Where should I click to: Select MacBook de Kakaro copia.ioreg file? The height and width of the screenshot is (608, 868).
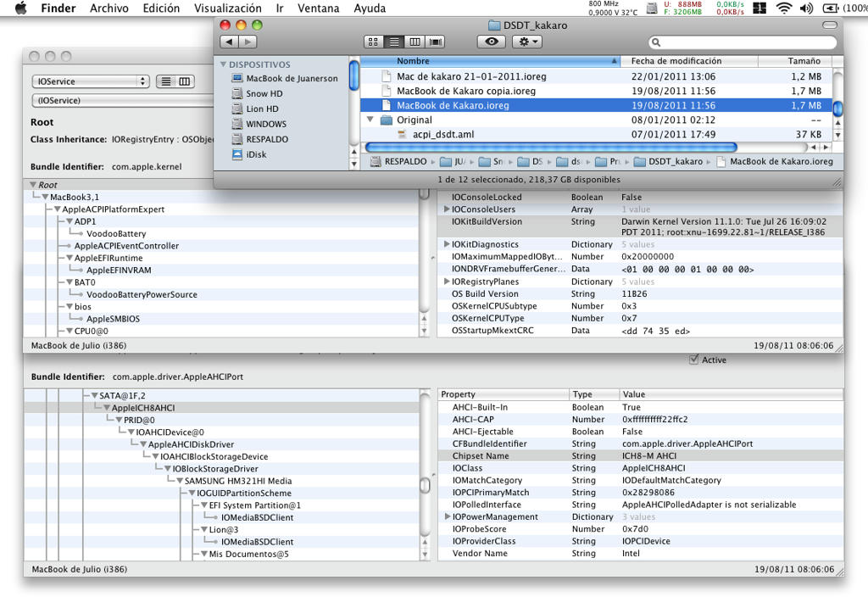coord(596,91)
